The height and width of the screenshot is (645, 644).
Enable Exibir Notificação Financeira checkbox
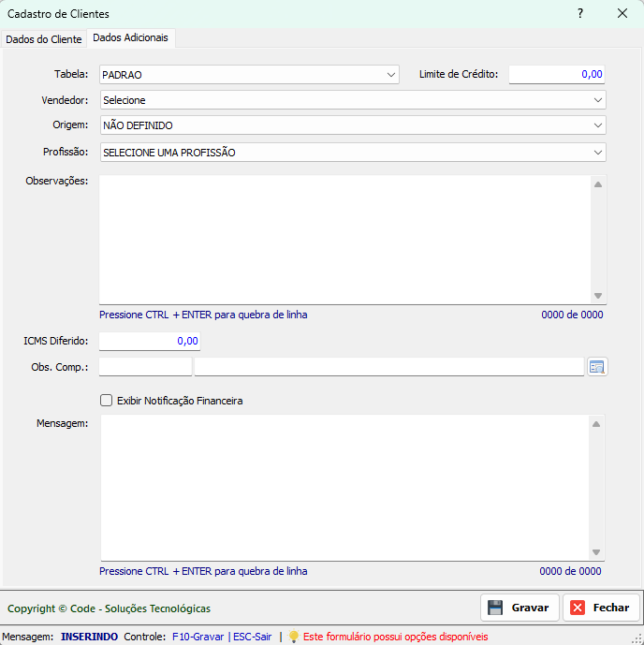pyautogui.click(x=106, y=401)
